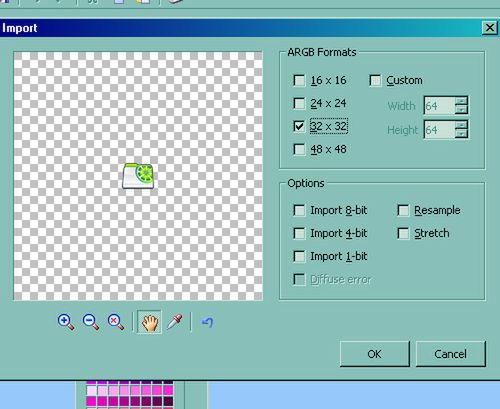500x409 pixels.
Task: Reset zoom with the red X magnifier
Action: (116, 322)
